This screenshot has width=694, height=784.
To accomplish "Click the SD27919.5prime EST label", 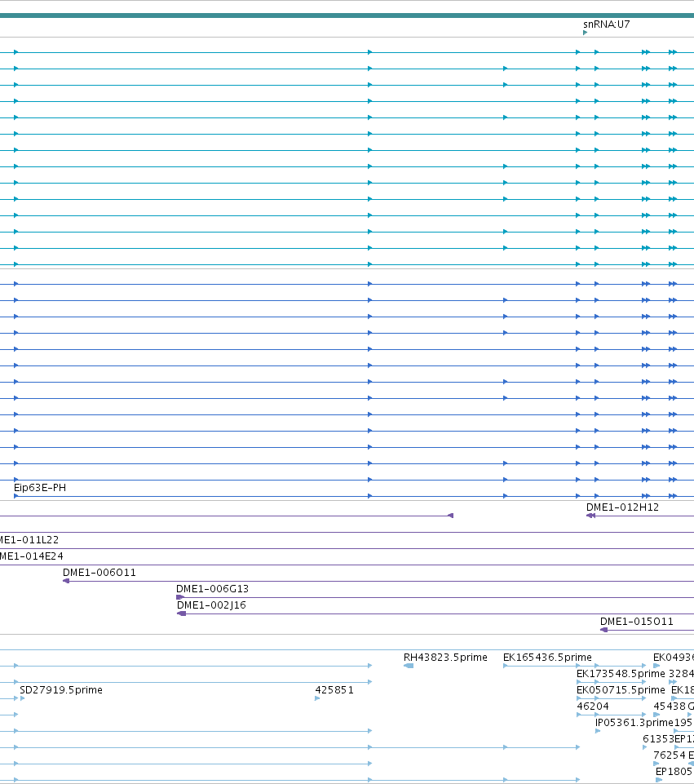I will (61, 690).
